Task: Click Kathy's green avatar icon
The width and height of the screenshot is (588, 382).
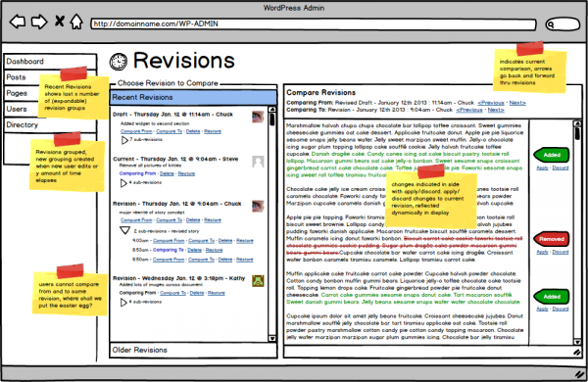Action: 258,281
